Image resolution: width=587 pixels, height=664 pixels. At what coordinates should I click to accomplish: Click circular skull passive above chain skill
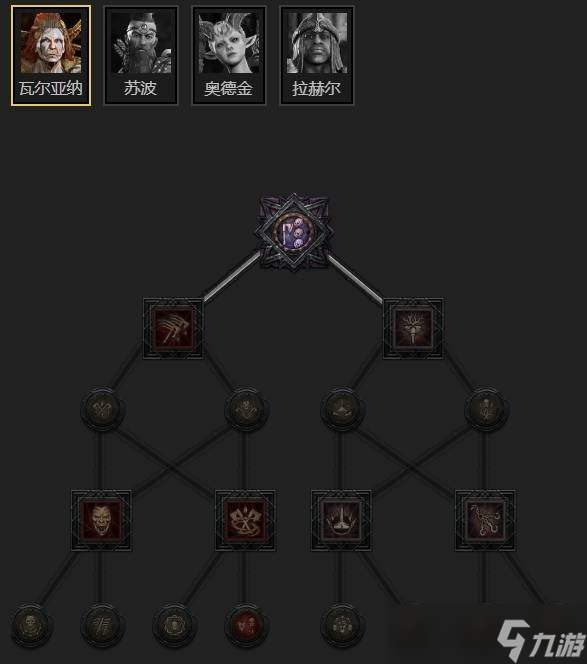point(485,409)
